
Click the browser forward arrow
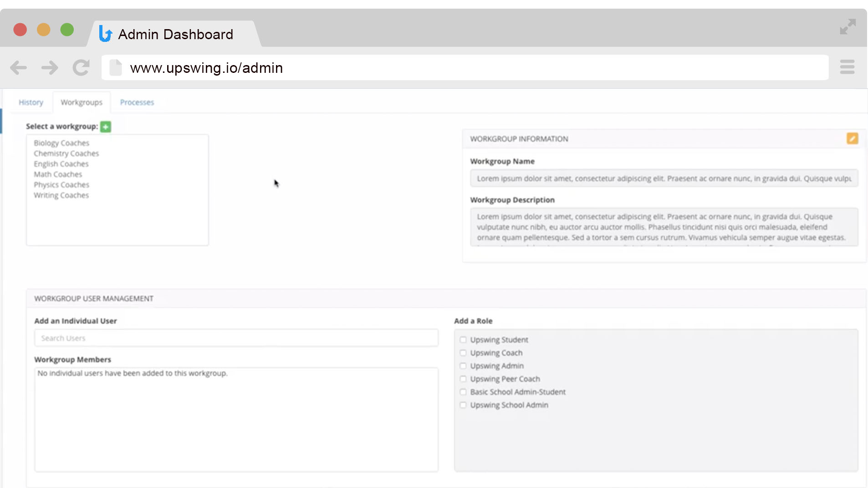50,68
